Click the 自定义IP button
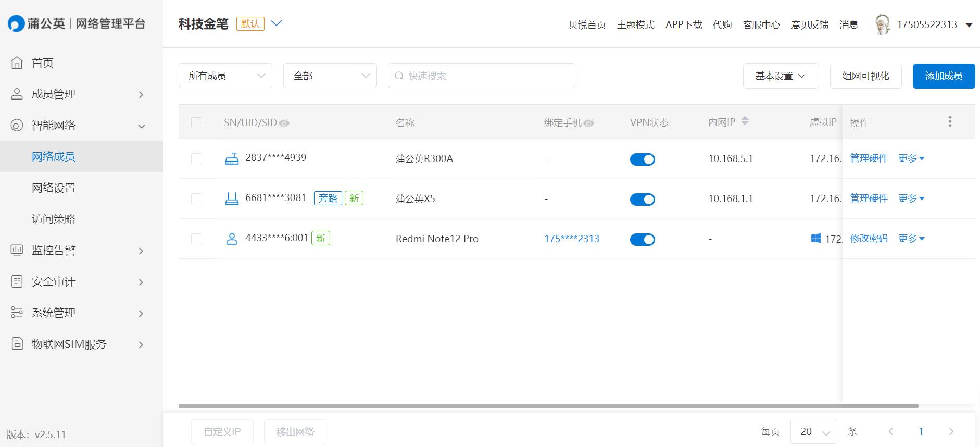Viewport: 980px width, 447px height. point(222,431)
